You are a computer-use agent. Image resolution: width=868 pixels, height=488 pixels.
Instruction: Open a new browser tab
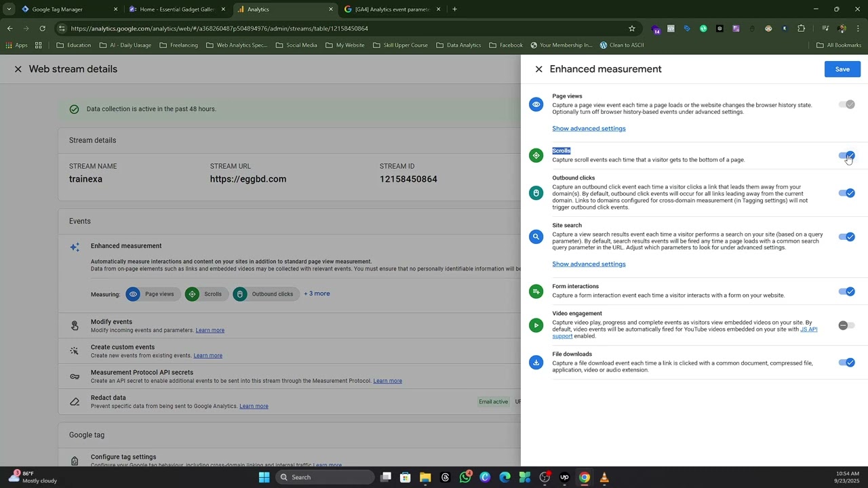click(454, 9)
